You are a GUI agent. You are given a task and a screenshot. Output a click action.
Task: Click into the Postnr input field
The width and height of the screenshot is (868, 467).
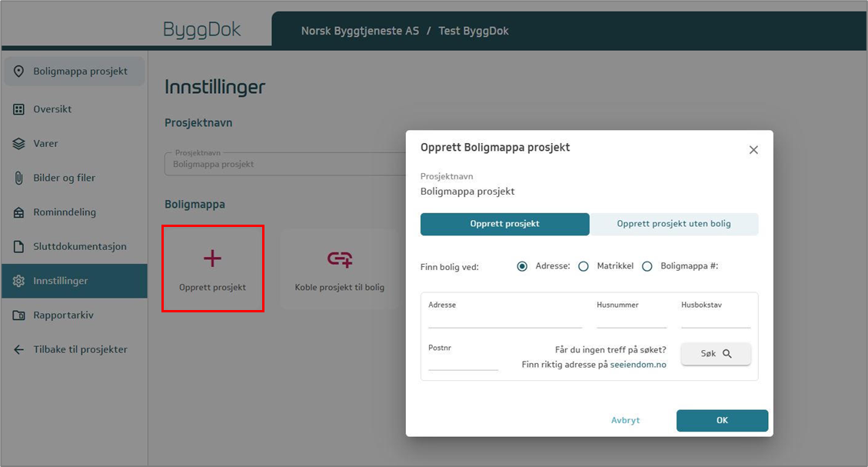click(x=463, y=362)
